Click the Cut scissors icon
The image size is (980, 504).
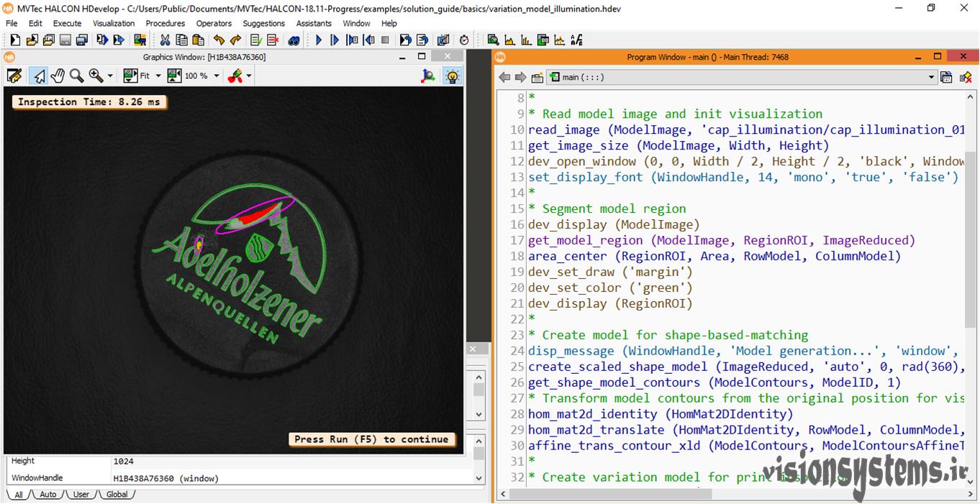pyautogui.click(x=165, y=40)
